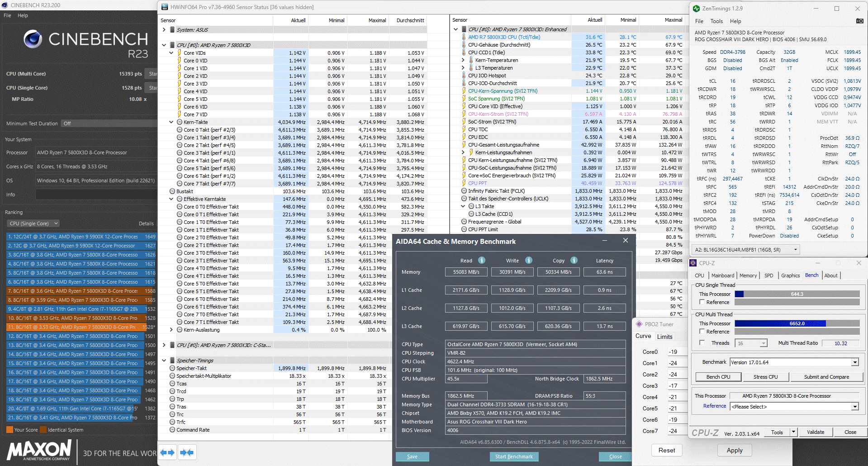Click the CPU-Z title bar app icon
The width and height of the screenshot is (868, 466).
point(693,263)
